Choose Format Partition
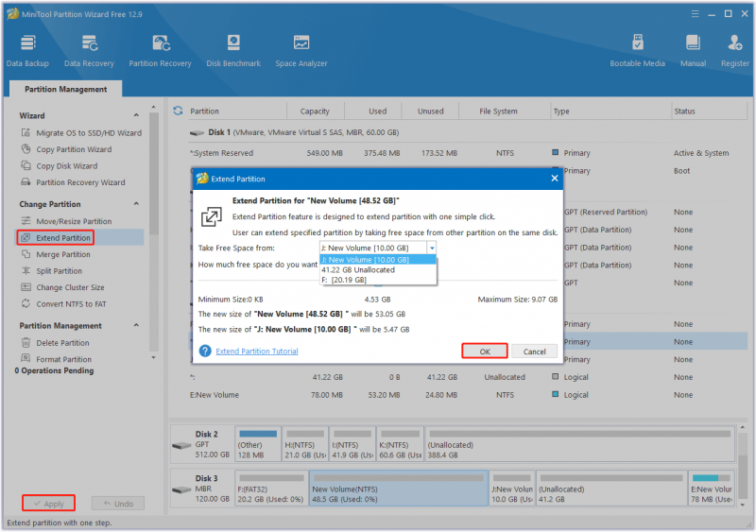This screenshot has width=756, height=532. pos(57,359)
